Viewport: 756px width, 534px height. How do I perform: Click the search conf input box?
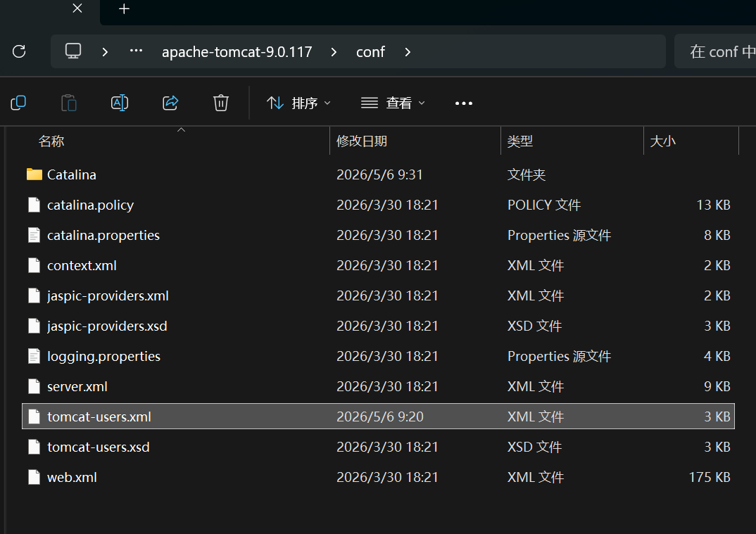pos(715,51)
